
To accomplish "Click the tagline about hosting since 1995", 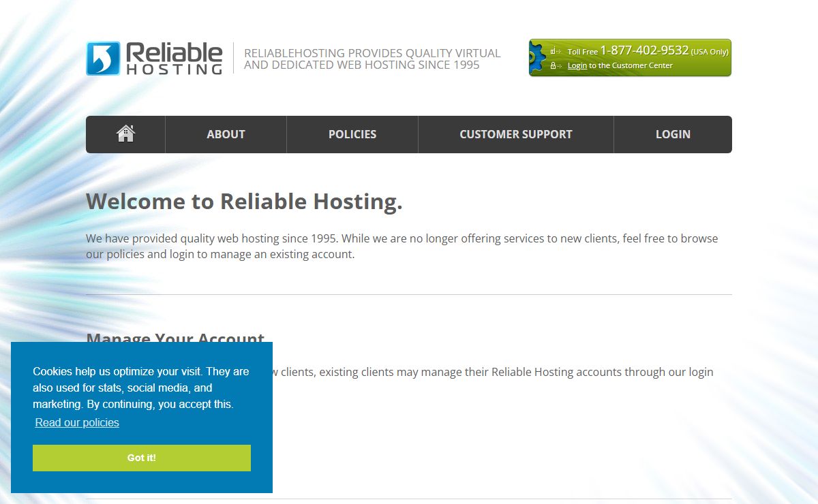I will point(372,59).
